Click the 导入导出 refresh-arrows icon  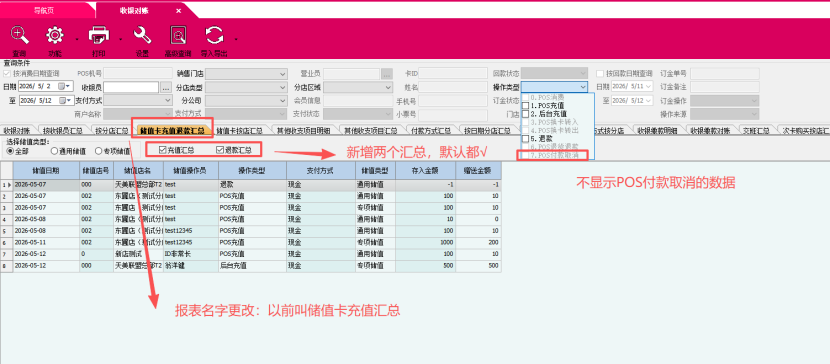pos(214,35)
